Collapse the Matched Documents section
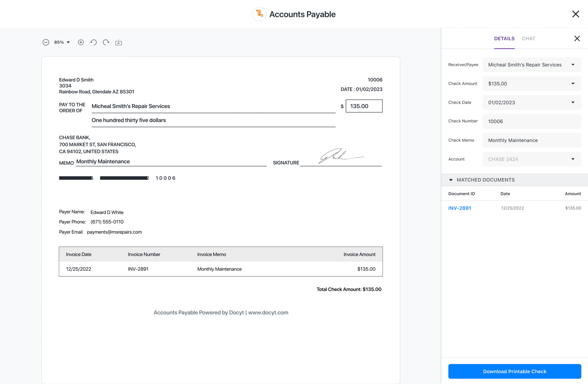 (x=451, y=180)
